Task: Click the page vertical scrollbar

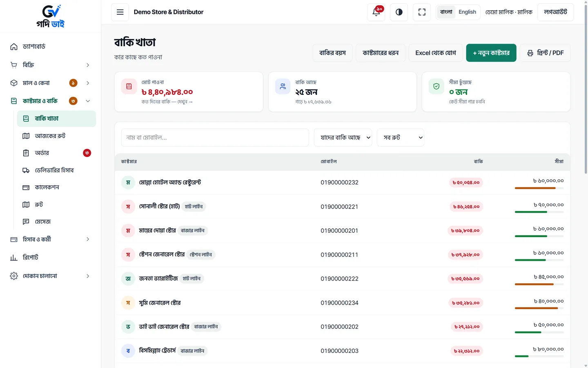Action: click(586, 90)
